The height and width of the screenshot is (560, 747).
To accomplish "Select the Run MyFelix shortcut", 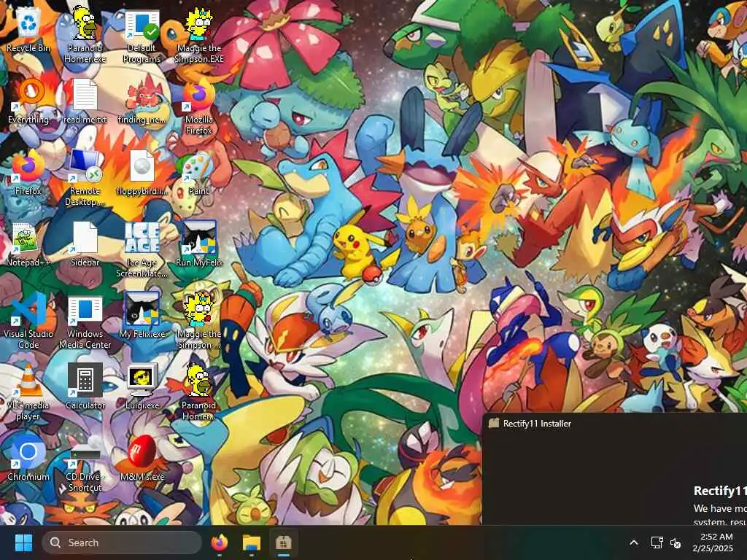I will pyautogui.click(x=199, y=244).
